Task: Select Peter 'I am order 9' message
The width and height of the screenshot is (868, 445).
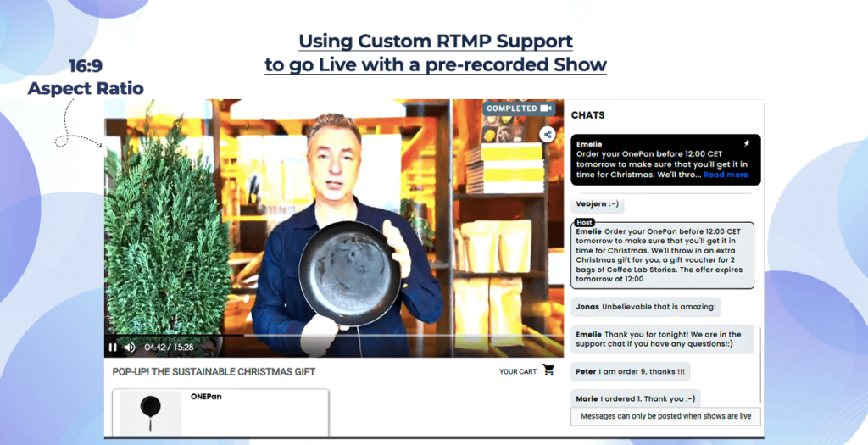Action: [630, 371]
